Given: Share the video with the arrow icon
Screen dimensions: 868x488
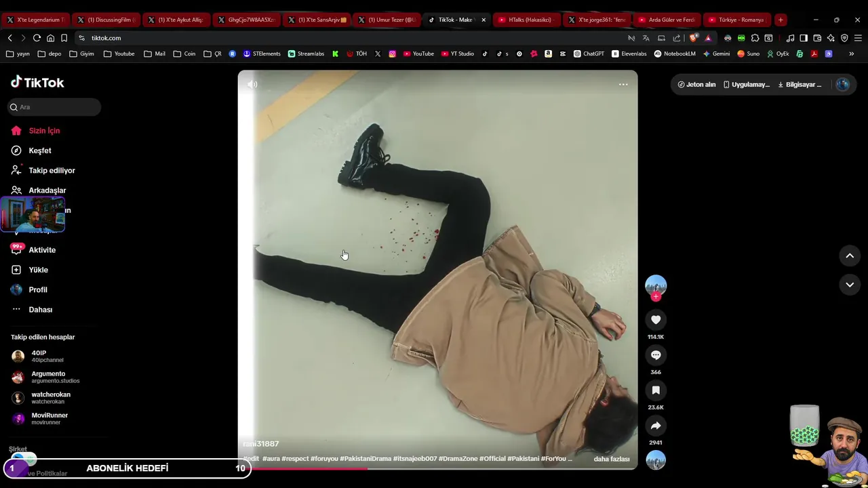Looking at the screenshot, I should pyautogui.click(x=656, y=426).
